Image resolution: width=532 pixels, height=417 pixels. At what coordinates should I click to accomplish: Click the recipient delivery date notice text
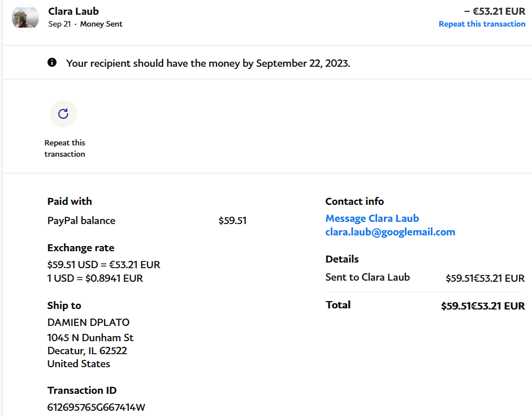click(x=208, y=63)
